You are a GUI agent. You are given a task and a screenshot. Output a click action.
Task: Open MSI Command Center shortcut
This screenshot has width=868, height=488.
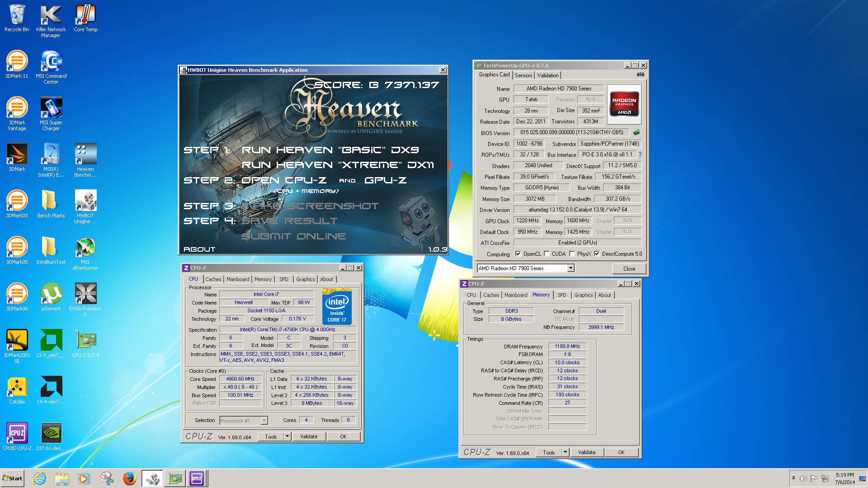51,67
